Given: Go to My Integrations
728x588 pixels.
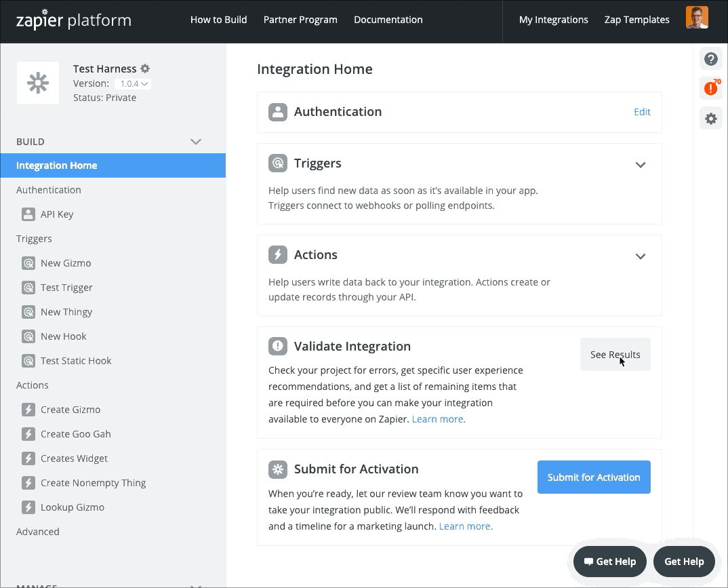Looking at the screenshot, I should point(553,20).
